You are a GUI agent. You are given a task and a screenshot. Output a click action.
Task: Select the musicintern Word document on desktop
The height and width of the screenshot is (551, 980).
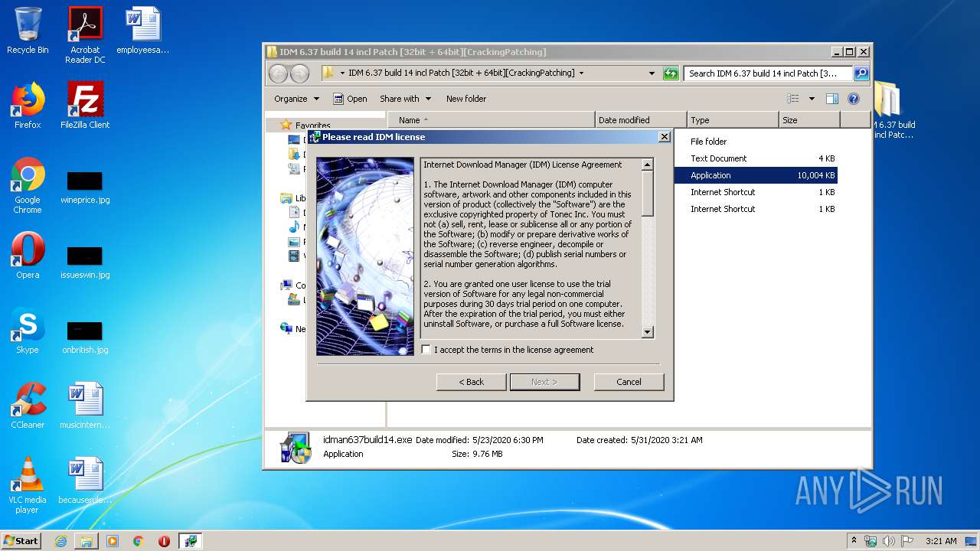pos(85,406)
